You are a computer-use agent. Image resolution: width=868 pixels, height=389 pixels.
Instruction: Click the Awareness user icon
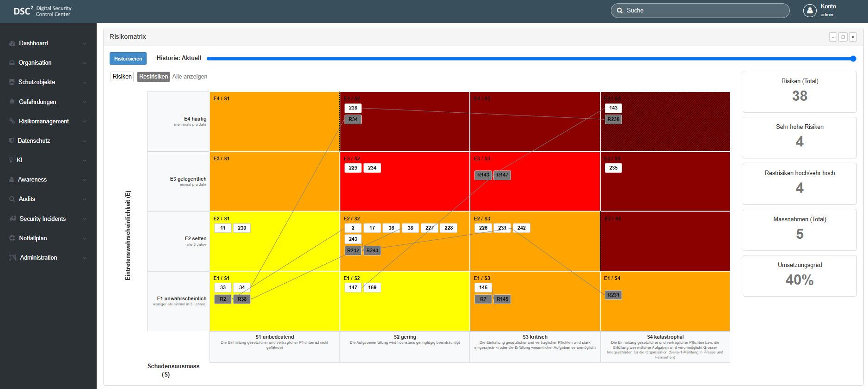tap(12, 179)
